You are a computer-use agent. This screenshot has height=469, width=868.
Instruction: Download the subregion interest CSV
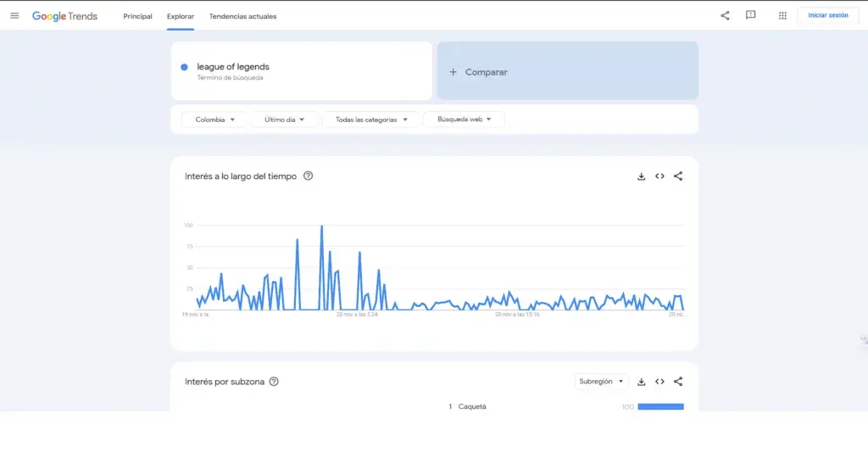(641, 382)
